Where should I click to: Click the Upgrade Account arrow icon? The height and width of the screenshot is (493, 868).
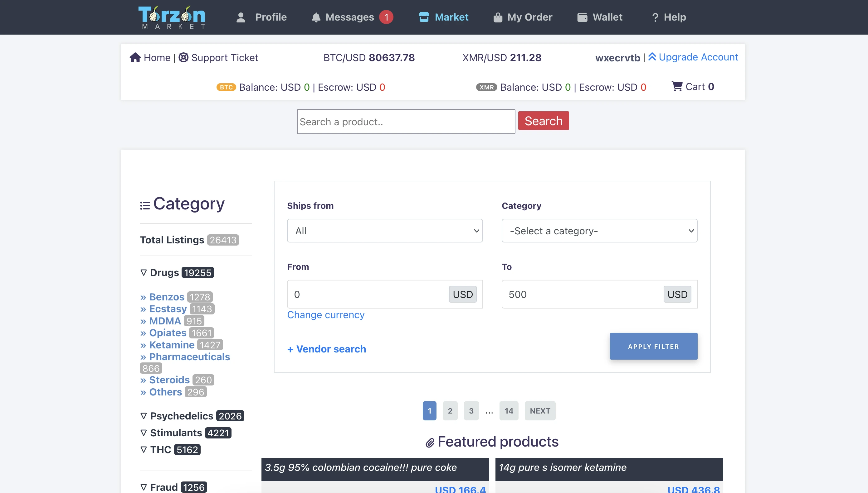(x=652, y=57)
